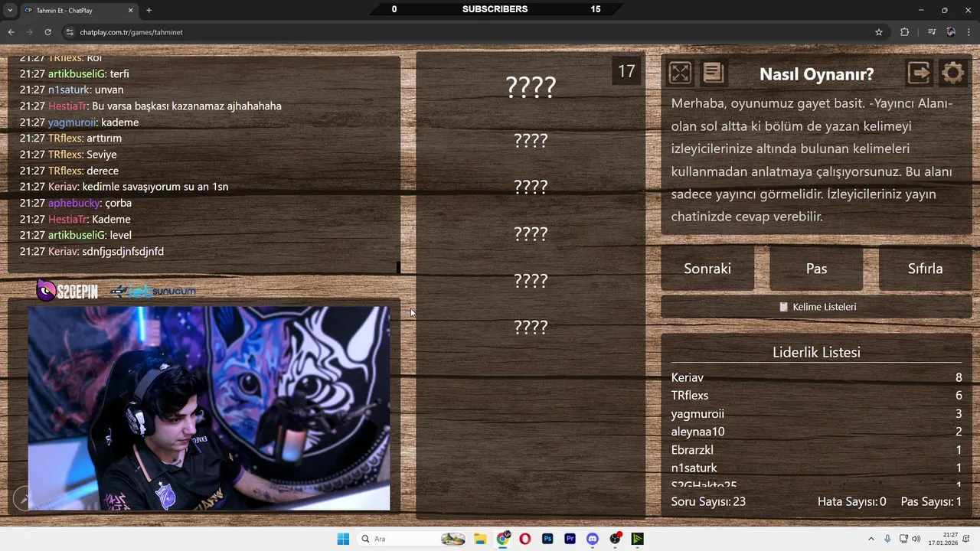
Task: Click the fullscreen expand arrows icon
Action: pyautogui.click(x=680, y=73)
